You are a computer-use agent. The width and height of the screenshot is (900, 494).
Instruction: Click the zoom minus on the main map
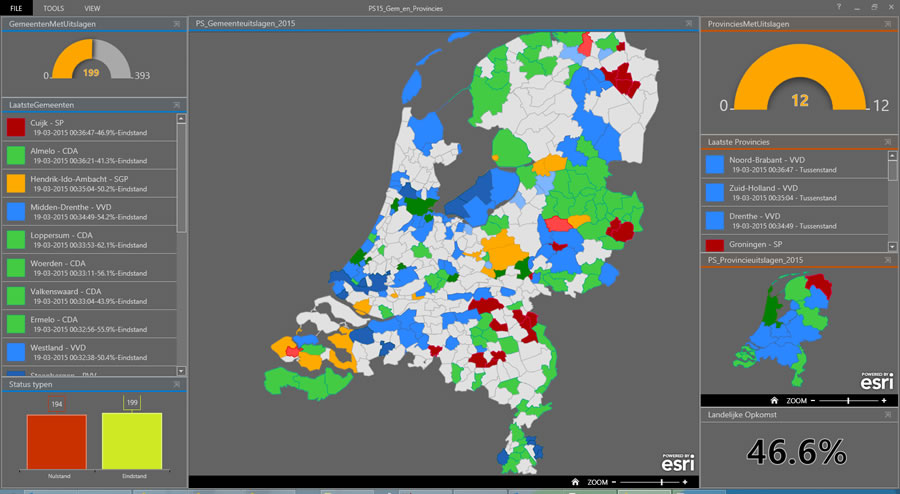click(x=614, y=482)
